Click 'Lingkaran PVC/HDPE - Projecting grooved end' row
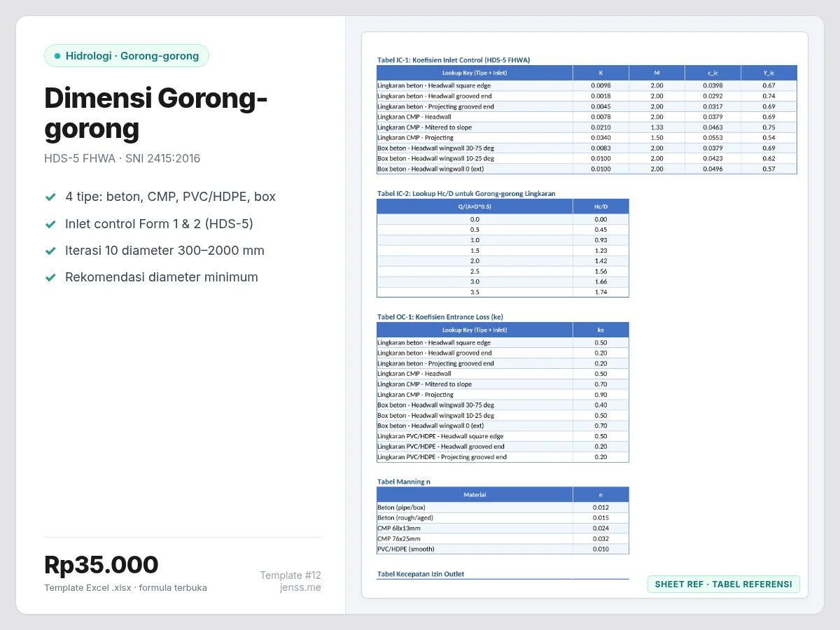The height and width of the screenshot is (630, 840). 503,457
